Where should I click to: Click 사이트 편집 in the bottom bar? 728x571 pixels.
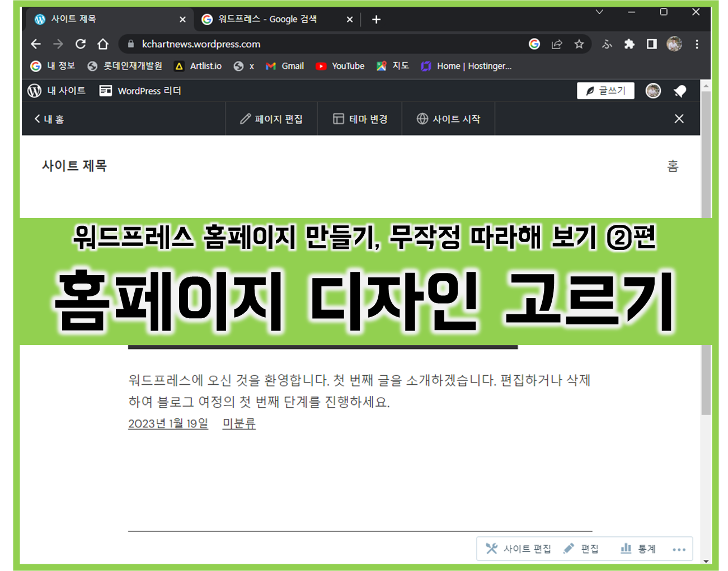(x=518, y=549)
